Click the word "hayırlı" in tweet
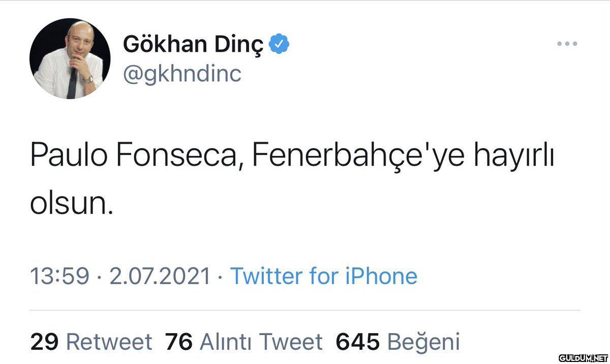The width and height of the screenshot is (610, 364). [x=513, y=156]
